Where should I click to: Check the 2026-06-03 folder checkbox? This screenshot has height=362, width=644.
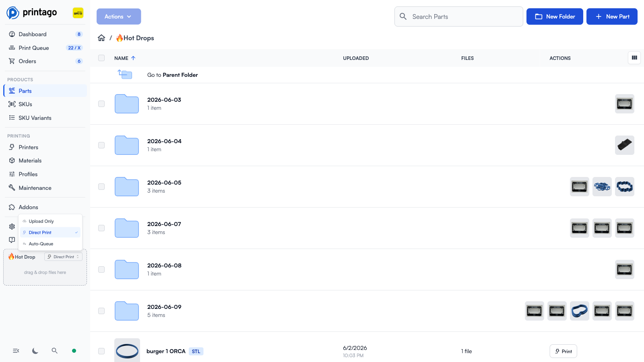(x=101, y=104)
